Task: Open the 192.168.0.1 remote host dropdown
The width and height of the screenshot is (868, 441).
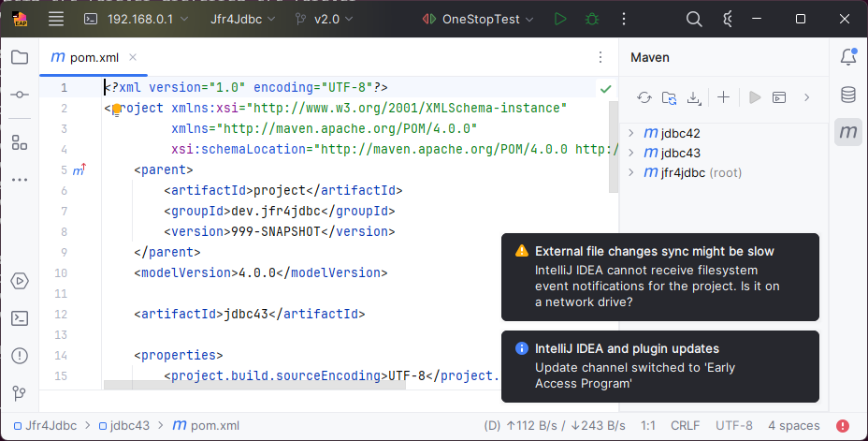Action: tap(136, 19)
